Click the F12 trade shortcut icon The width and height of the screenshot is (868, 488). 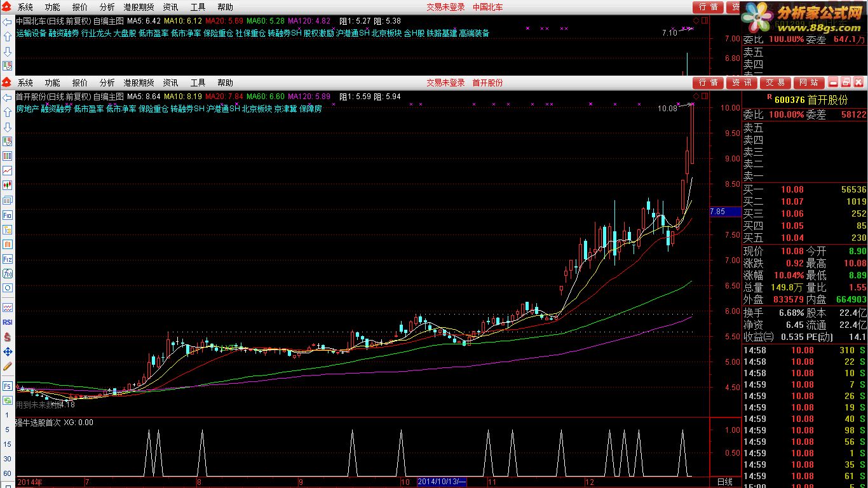[8, 259]
